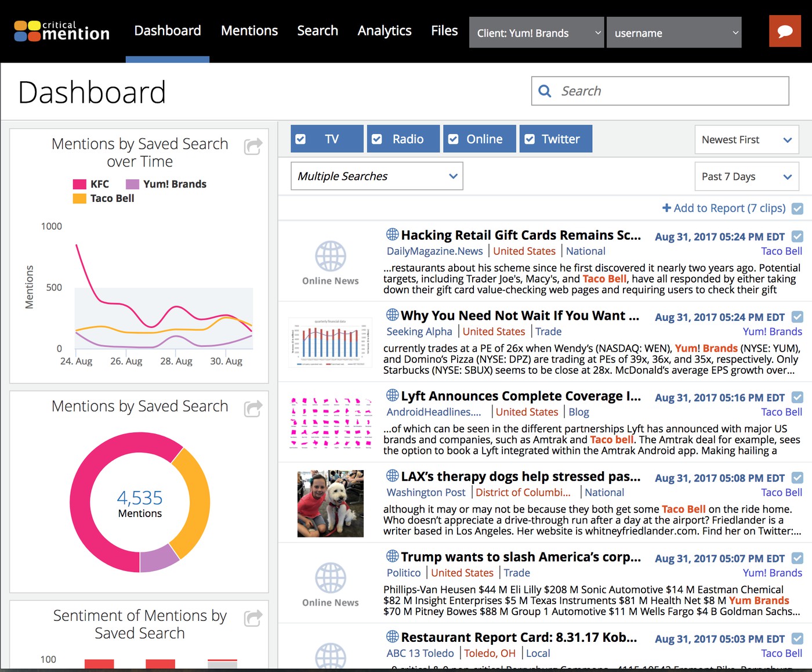The height and width of the screenshot is (672, 812).
Task: Expand the Past 7 Days date range
Action: click(746, 176)
